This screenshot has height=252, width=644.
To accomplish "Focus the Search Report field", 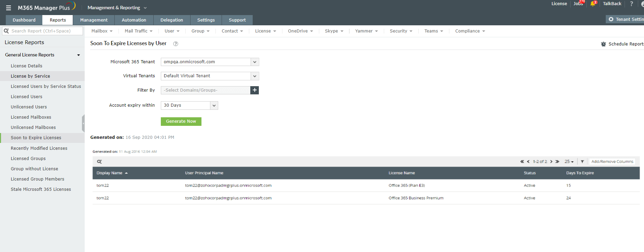I will tap(43, 31).
